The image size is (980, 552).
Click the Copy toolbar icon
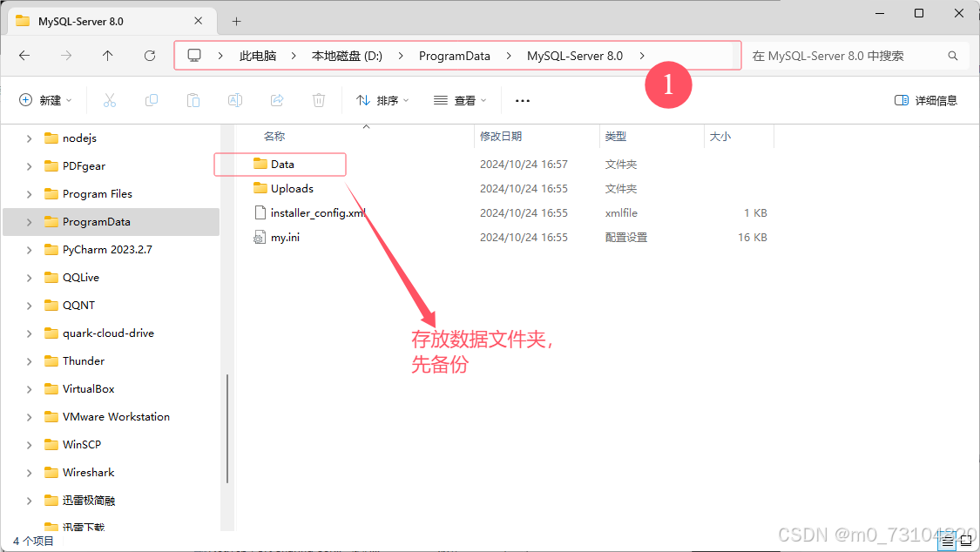coord(152,100)
